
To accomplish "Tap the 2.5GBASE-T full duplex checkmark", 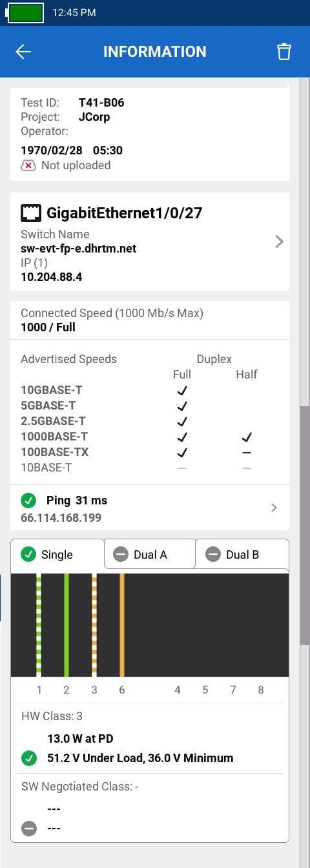I will click(x=182, y=421).
